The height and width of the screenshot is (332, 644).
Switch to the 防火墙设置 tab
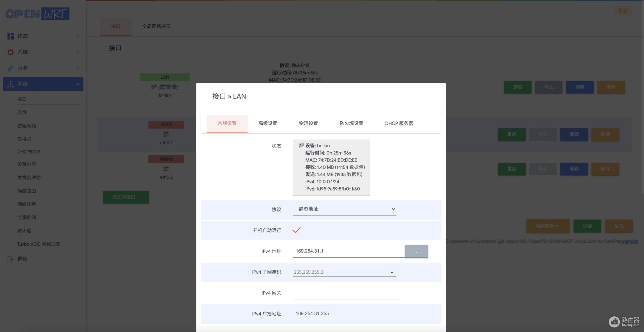point(351,123)
